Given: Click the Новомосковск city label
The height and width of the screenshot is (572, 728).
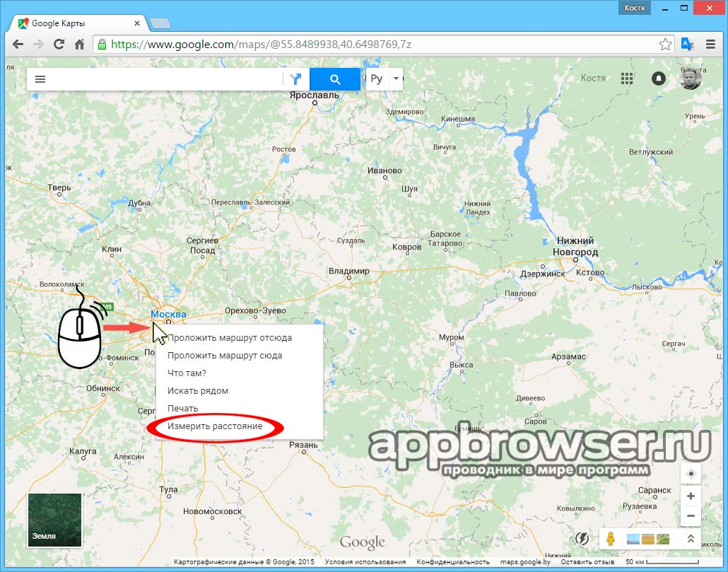Looking at the screenshot, I should pyautogui.click(x=212, y=511).
